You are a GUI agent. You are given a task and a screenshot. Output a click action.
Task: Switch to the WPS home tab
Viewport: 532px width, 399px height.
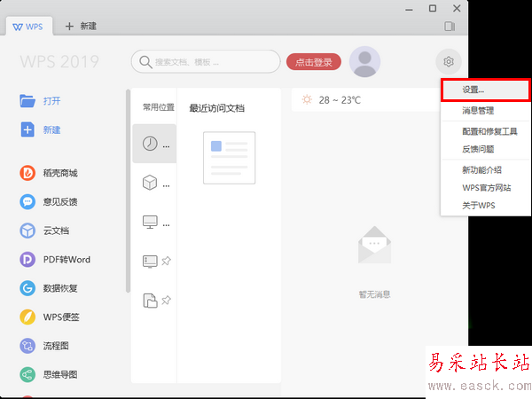click(28, 27)
